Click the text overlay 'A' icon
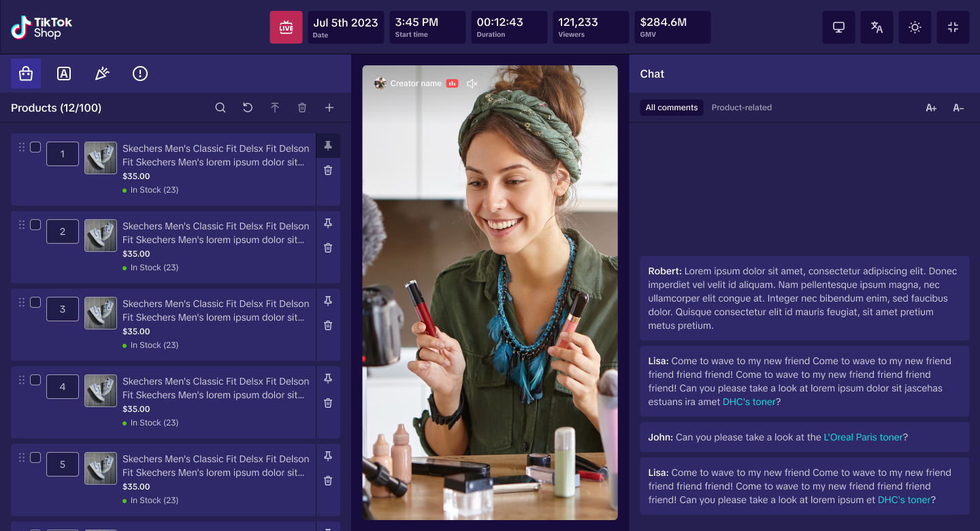This screenshot has height=531, width=980. tap(64, 74)
